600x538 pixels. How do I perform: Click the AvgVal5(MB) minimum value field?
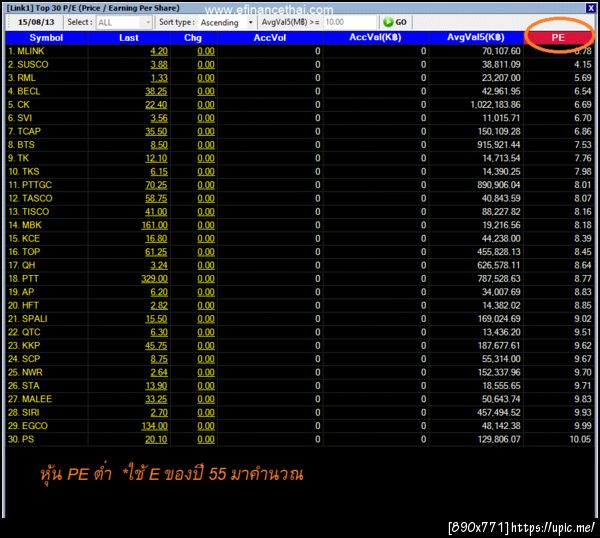[x=349, y=22]
